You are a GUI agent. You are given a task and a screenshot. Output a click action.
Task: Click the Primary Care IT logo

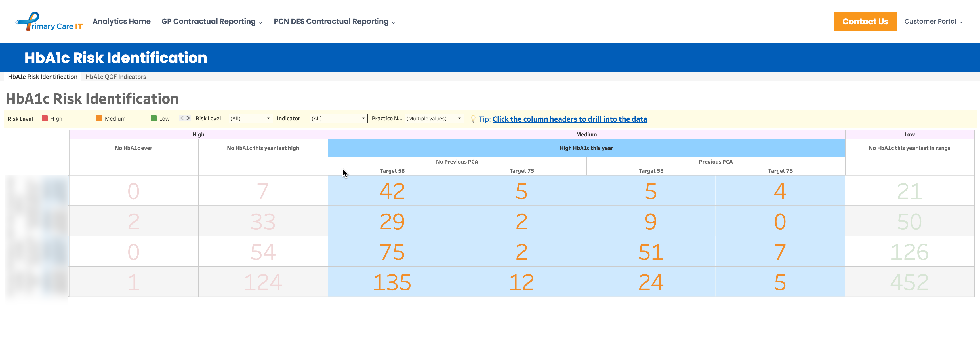[x=49, y=22]
